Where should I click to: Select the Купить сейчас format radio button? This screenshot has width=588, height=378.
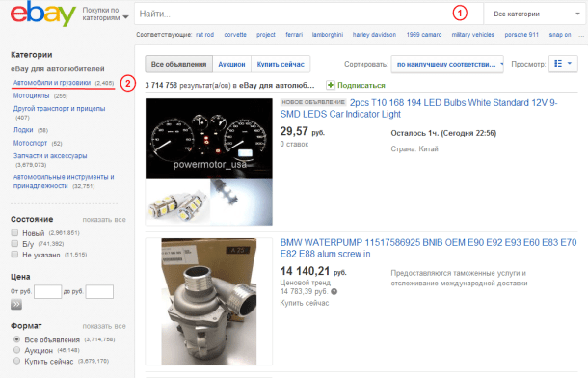(16, 361)
